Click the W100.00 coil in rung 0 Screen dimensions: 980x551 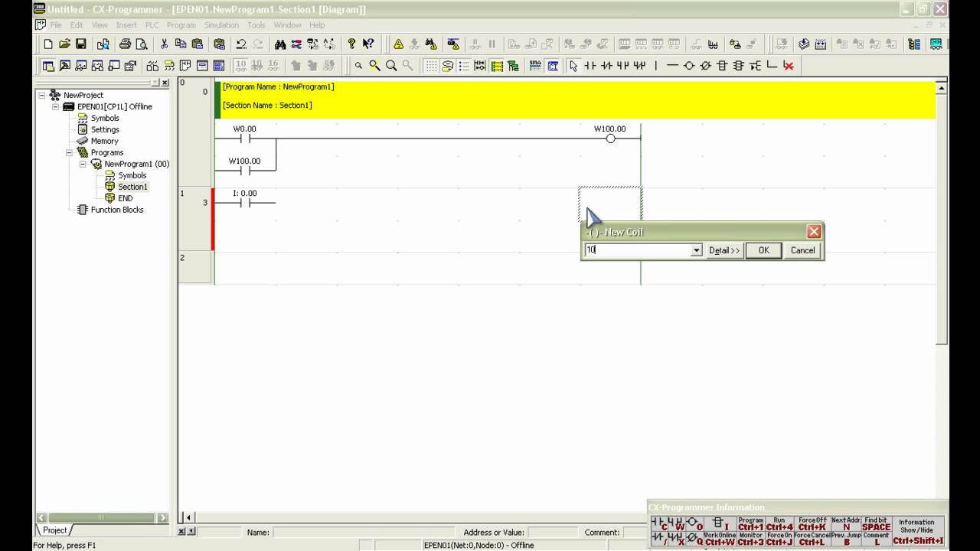tap(610, 139)
